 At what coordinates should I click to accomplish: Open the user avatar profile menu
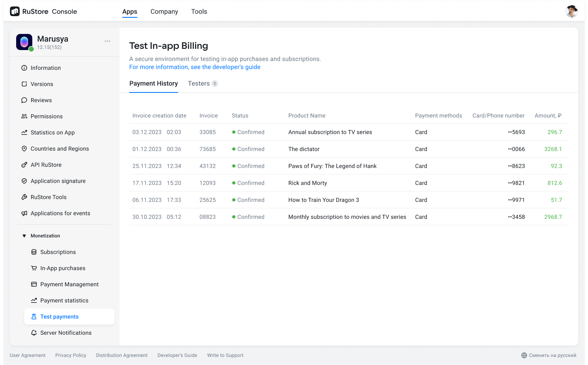pyautogui.click(x=572, y=11)
